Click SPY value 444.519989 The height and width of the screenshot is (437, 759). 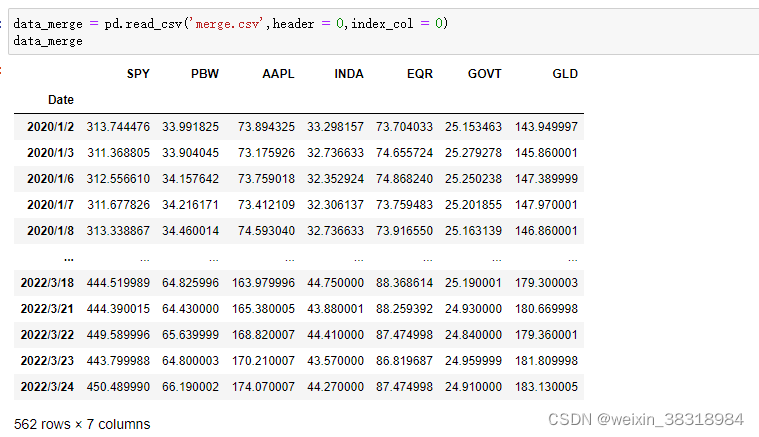pos(118,283)
